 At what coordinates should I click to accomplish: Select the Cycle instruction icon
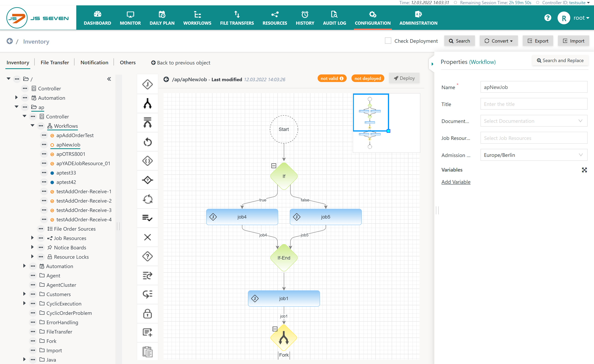[147, 199]
